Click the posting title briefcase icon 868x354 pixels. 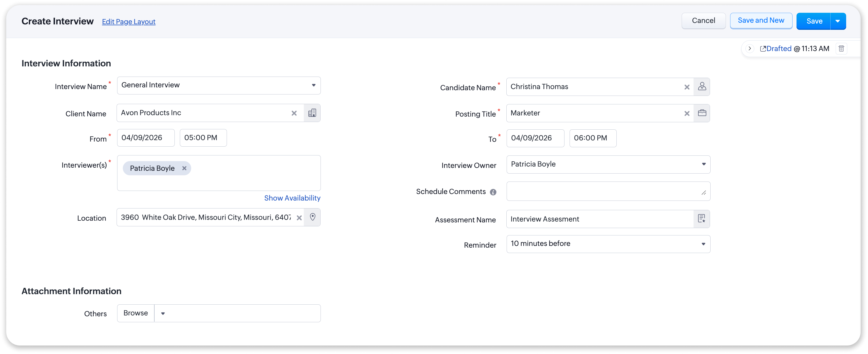(x=702, y=113)
